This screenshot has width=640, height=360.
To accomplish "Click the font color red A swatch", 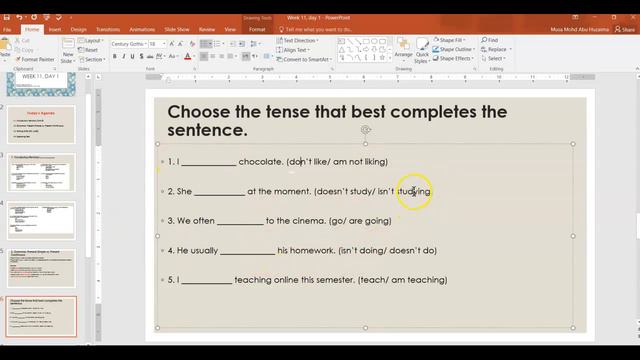I will (x=188, y=56).
